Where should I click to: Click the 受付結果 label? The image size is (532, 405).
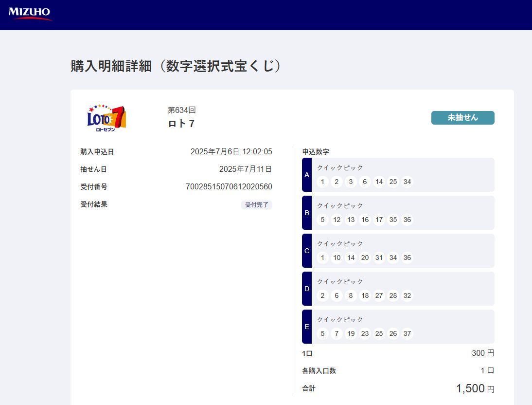click(x=94, y=204)
